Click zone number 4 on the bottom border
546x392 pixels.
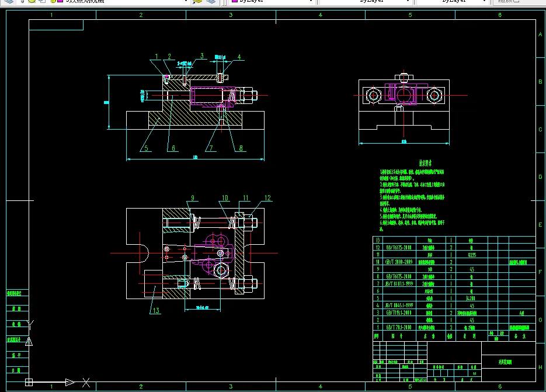click(x=321, y=386)
